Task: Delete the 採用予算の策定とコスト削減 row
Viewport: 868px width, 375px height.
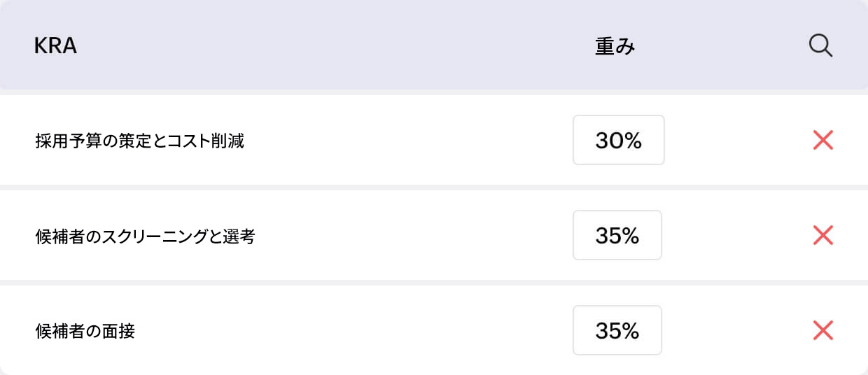Action: (823, 141)
